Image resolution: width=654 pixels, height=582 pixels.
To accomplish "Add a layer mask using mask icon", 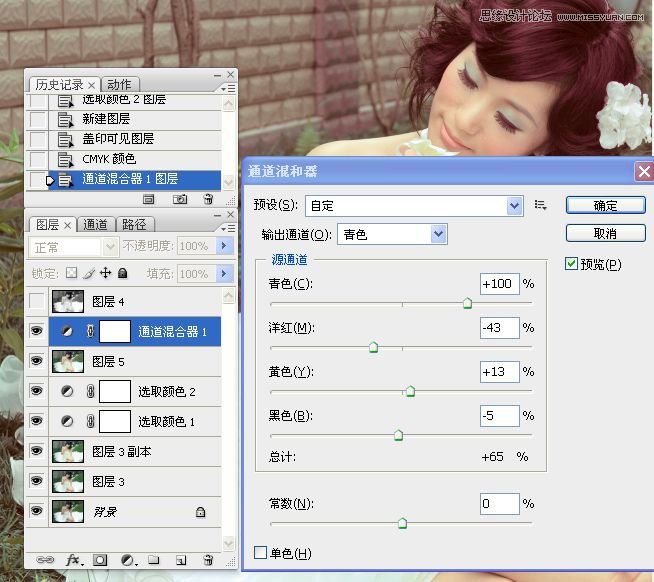I will [x=100, y=561].
